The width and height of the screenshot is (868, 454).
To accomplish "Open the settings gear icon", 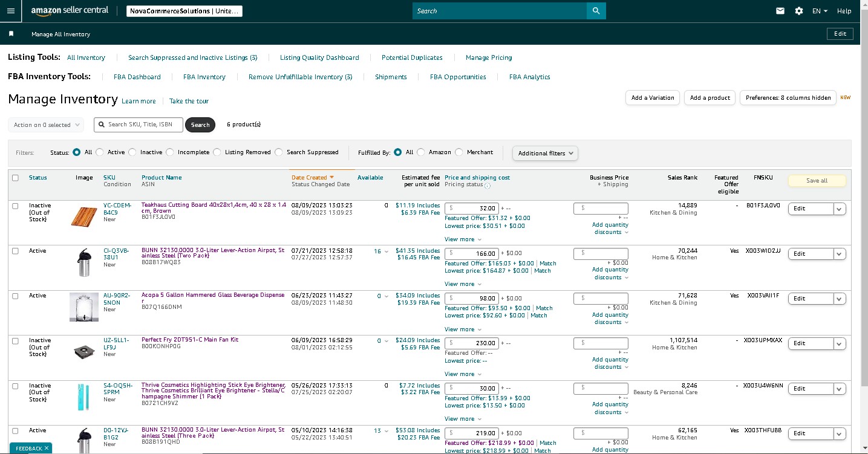I will point(799,11).
